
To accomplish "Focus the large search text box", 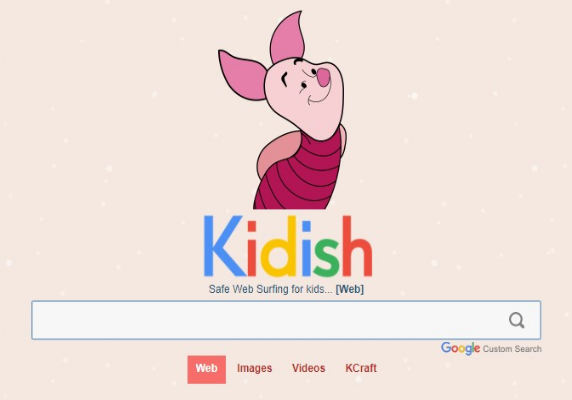I will [x=286, y=320].
